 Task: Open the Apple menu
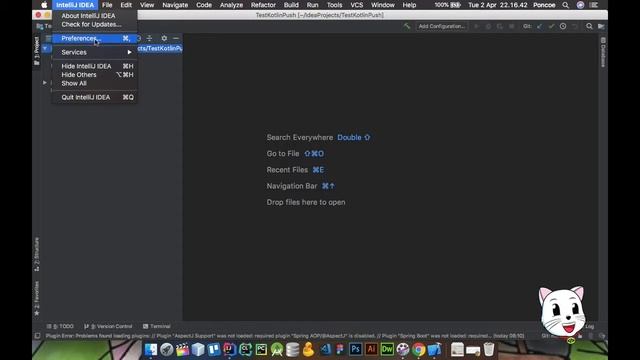[44, 5]
